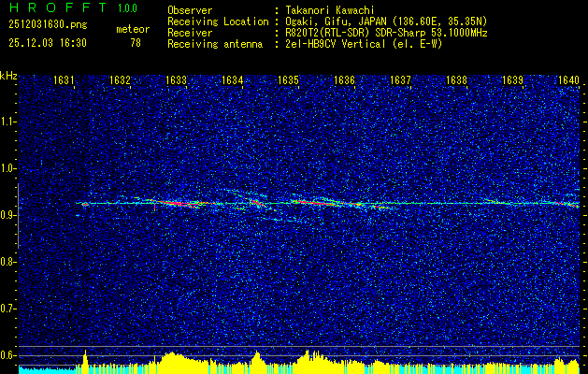Viewport: 588px width, 374px height.
Task: Click the meteor count 78
Action: pyautogui.click(x=136, y=43)
